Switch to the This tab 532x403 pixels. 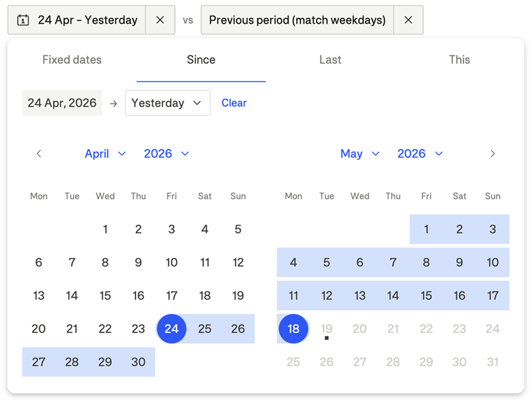tap(460, 59)
